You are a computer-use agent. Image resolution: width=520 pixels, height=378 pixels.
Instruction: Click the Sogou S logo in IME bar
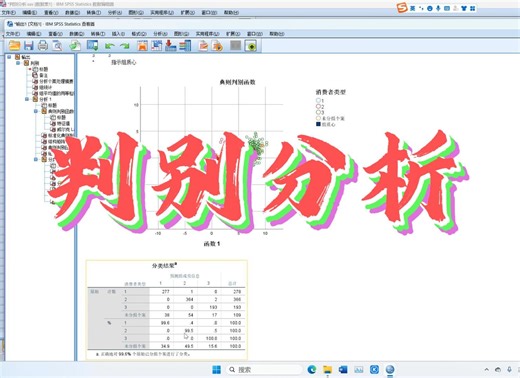pos(402,8)
